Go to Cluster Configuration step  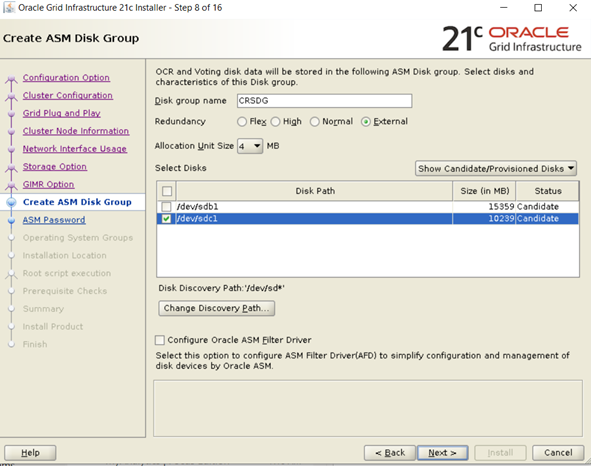point(67,95)
